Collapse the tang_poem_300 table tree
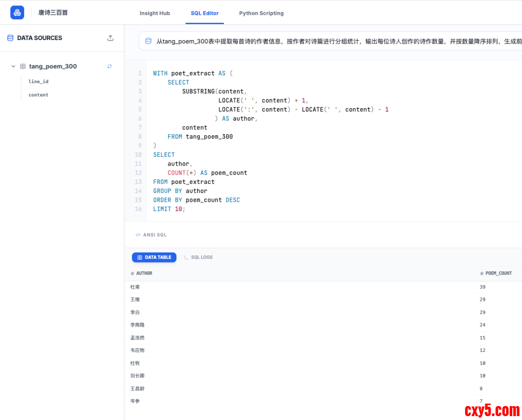 coord(14,67)
